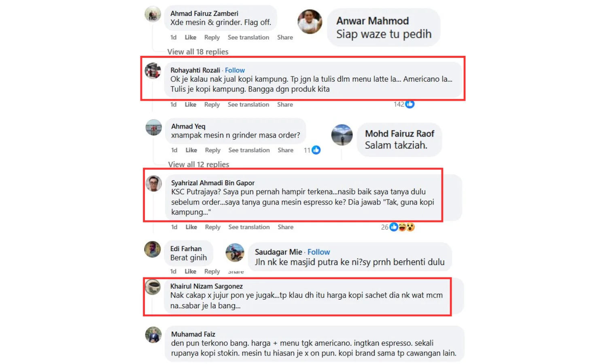This screenshot has width=607, height=364.
Task: Open Khairul Nizam Sargonez's coffee cup avatar
Action: coord(153,287)
